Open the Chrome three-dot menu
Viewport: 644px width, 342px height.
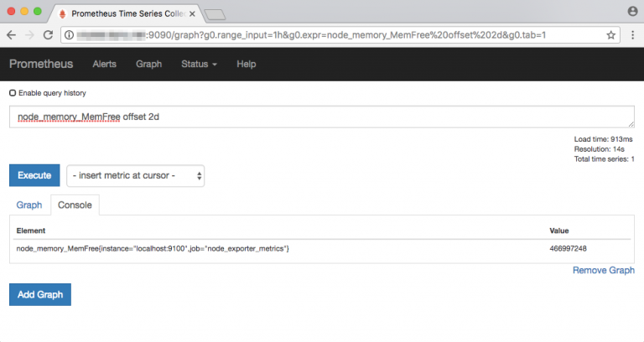tap(632, 34)
